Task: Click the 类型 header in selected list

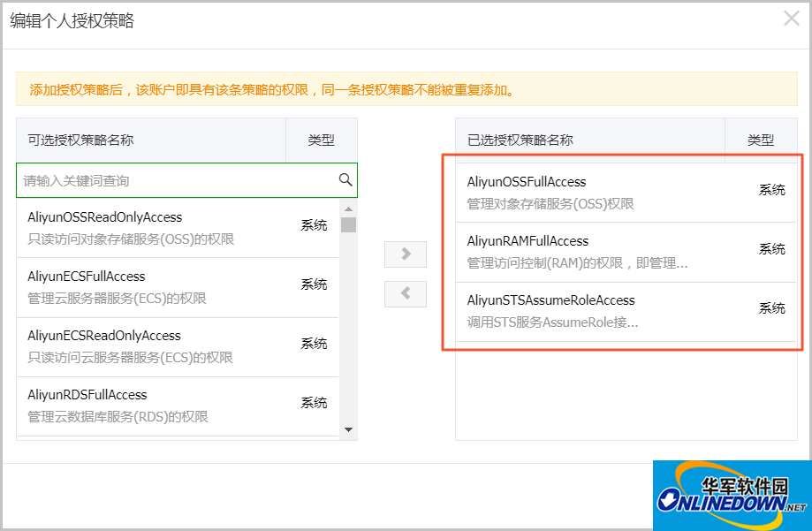Action: 760,140
